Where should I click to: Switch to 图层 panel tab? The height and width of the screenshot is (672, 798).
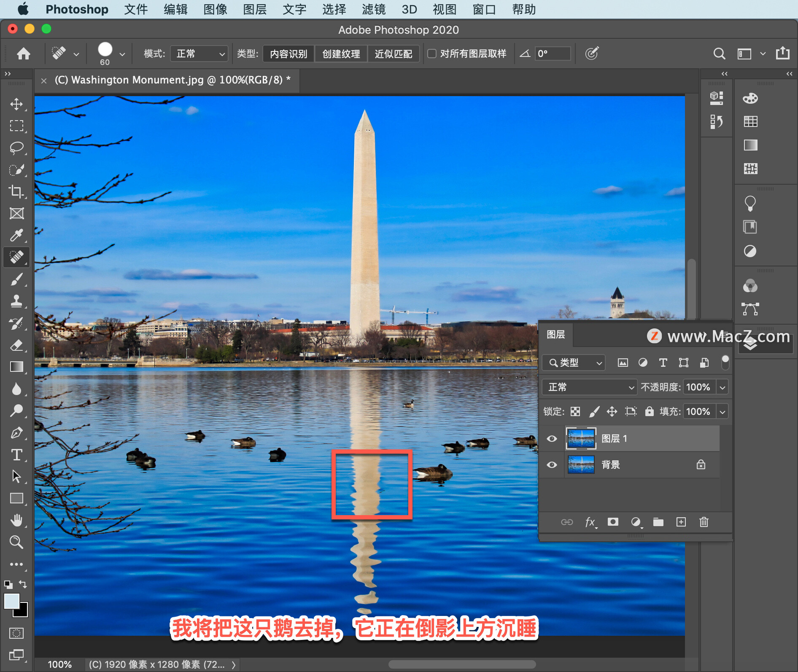[x=556, y=334]
